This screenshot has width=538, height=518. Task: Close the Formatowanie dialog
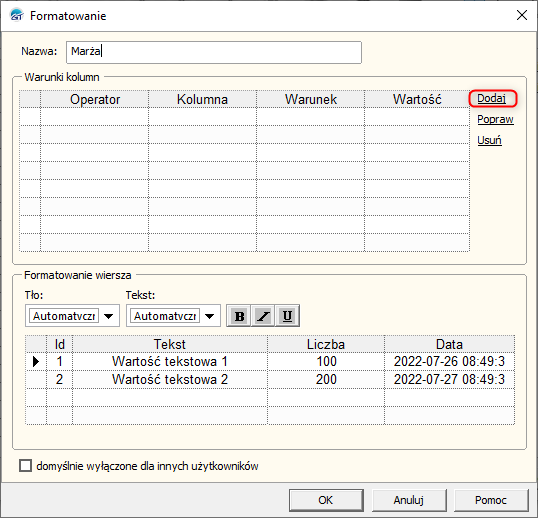[x=522, y=15]
